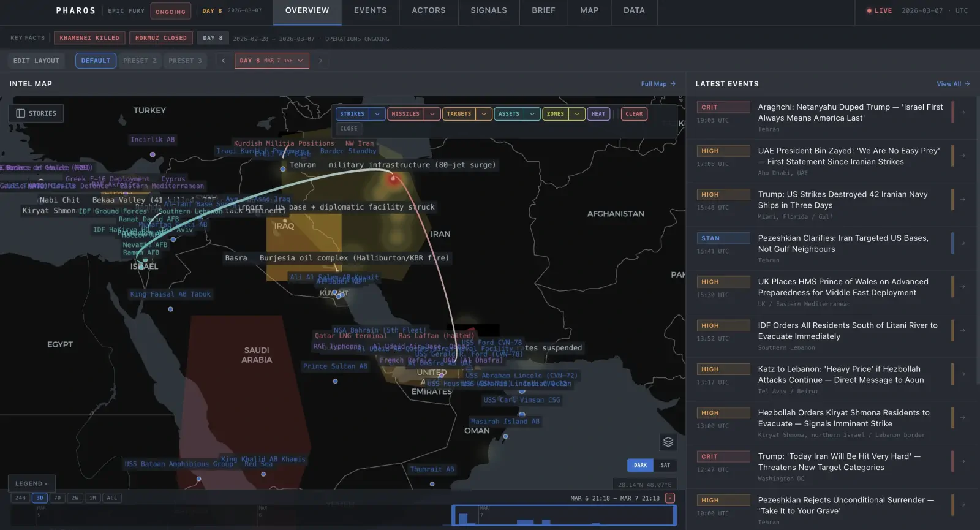The image size is (980, 530).
Task: Open Pezeshkian Clarifies event arrow
Action: tap(963, 243)
